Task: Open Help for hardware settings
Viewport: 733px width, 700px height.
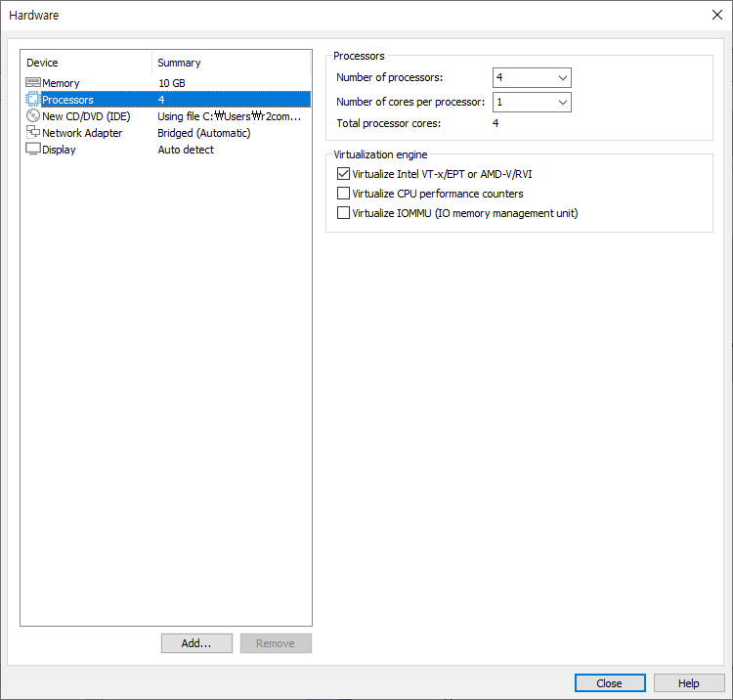Action: click(x=689, y=683)
